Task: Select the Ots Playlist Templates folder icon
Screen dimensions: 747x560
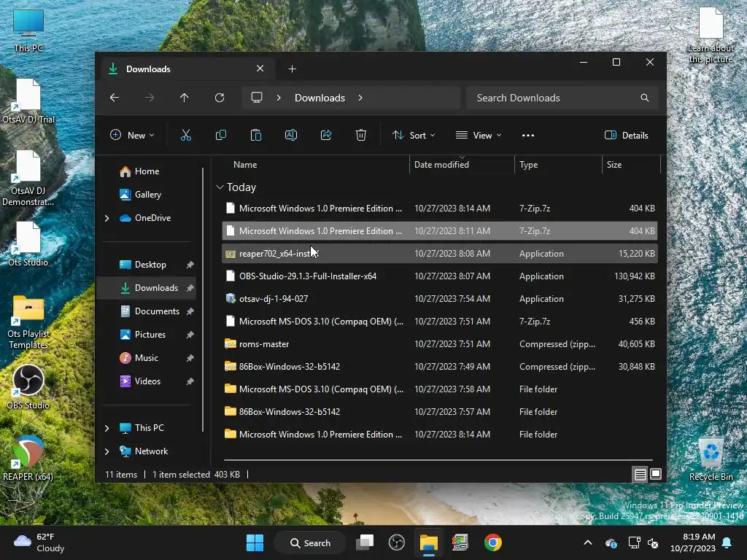Action: [28, 322]
